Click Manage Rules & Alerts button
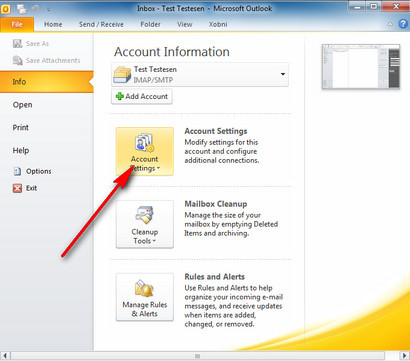 coord(145,297)
